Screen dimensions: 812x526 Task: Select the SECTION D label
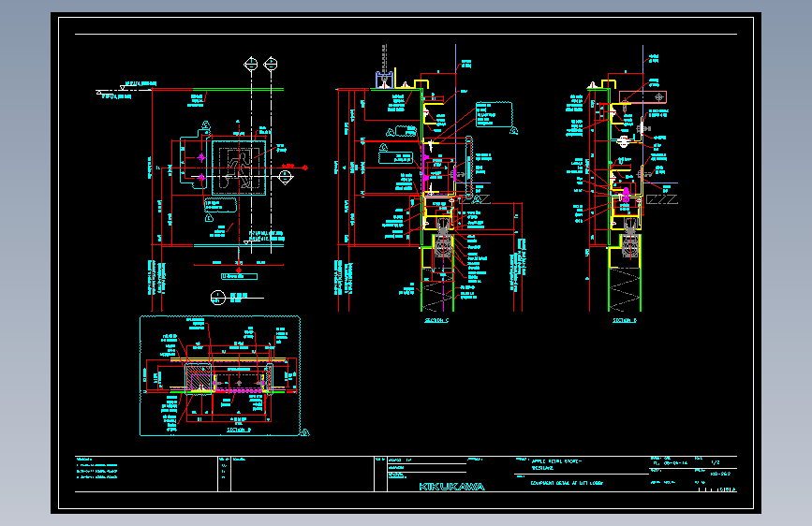point(625,320)
